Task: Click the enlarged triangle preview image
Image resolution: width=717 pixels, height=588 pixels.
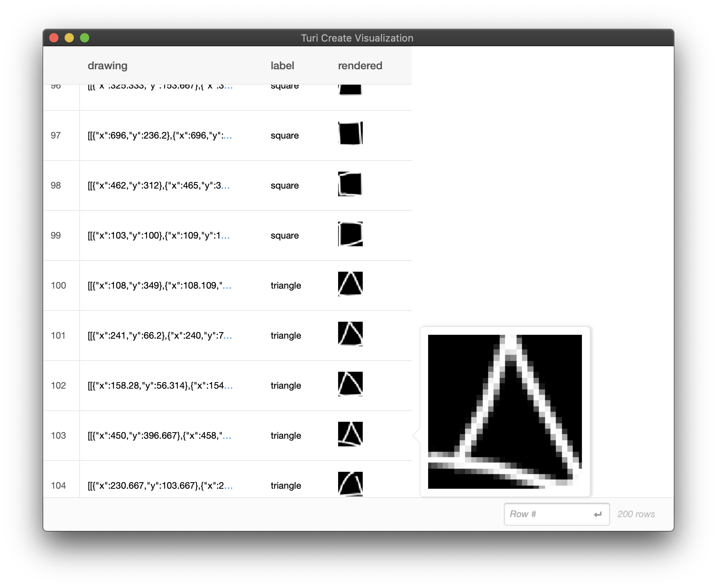Action: pyautogui.click(x=505, y=412)
